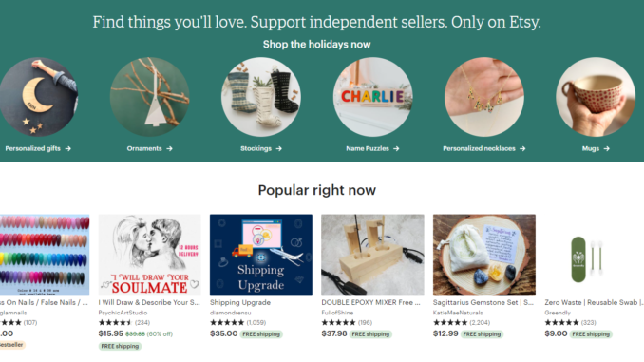
Task: Open the moon Personalized gifts circle image
Action: (38, 97)
